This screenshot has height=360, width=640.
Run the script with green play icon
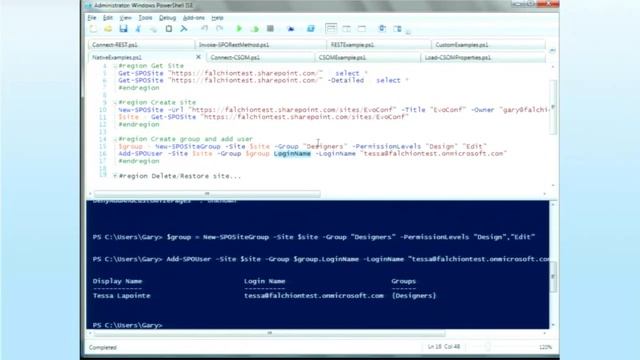(239, 29)
